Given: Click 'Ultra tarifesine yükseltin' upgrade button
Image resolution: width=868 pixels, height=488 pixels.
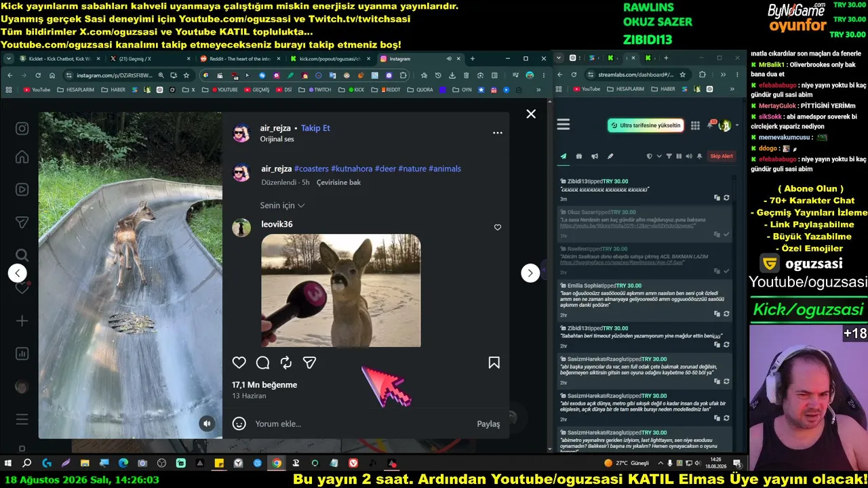Looking at the screenshot, I should [x=645, y=125].
